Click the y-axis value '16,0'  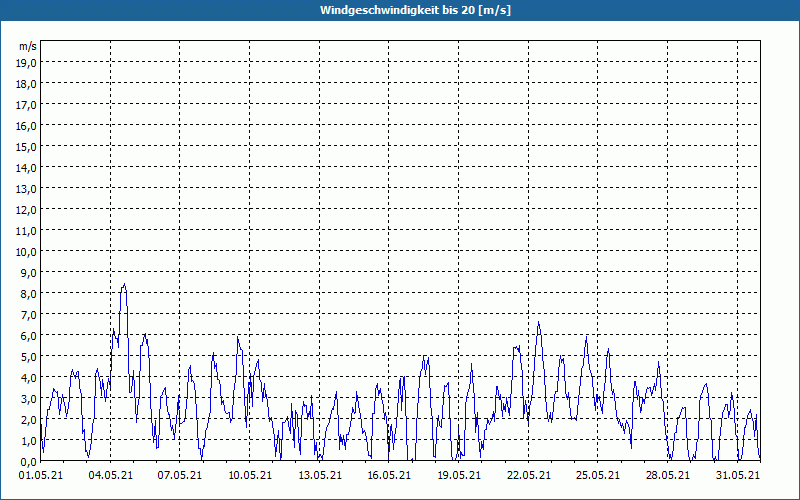28,126
